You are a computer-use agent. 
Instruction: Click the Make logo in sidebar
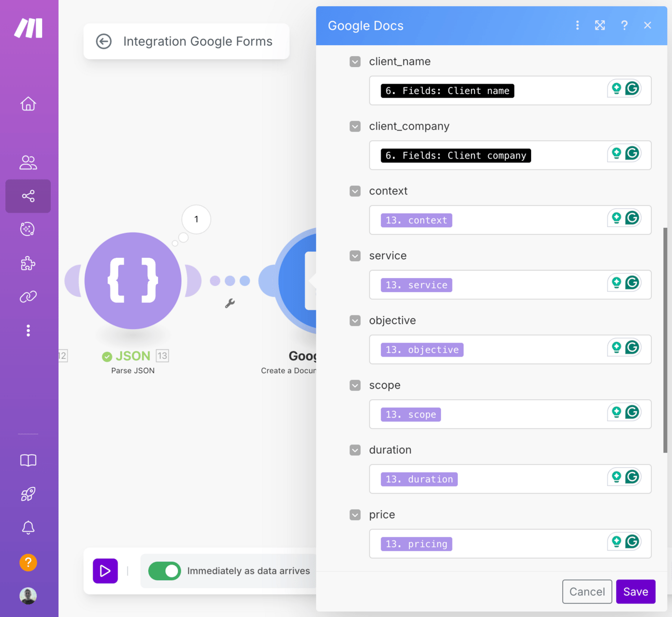tap(28, 28)
